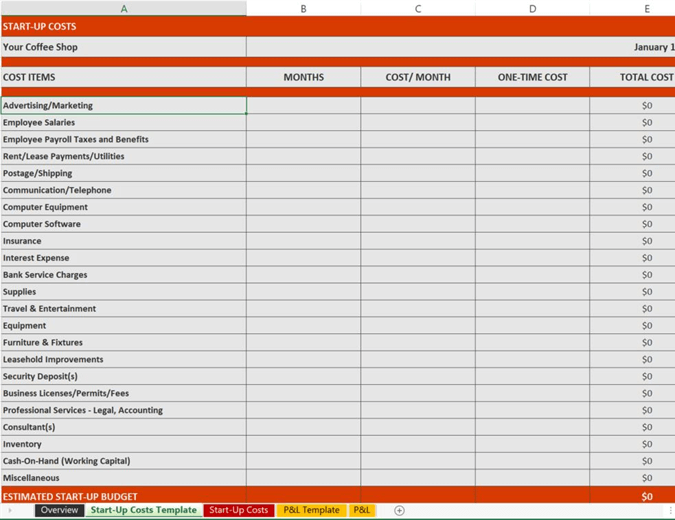
Task: Select column B header
Action: coord(303,8)
